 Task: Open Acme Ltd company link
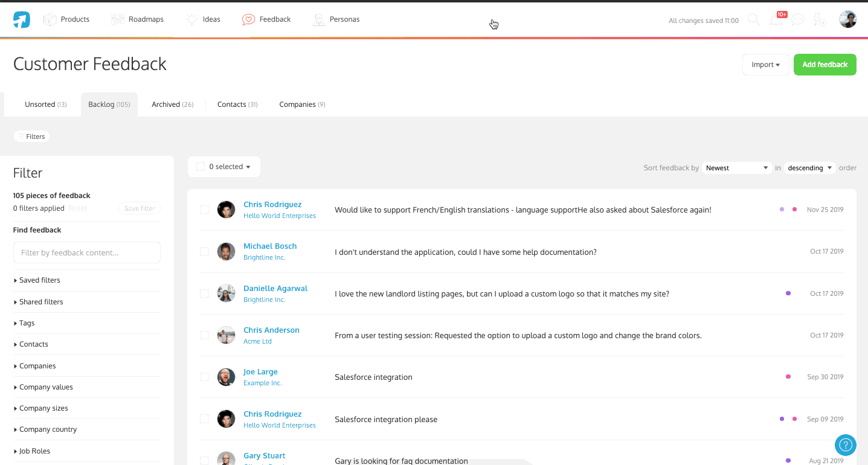257,341
